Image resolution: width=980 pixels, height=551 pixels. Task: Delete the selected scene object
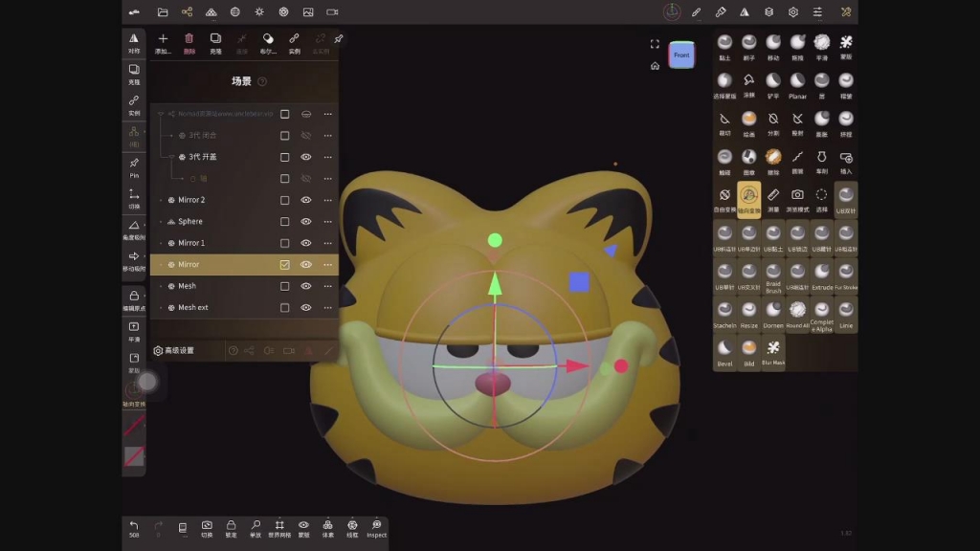pos(189,44)
